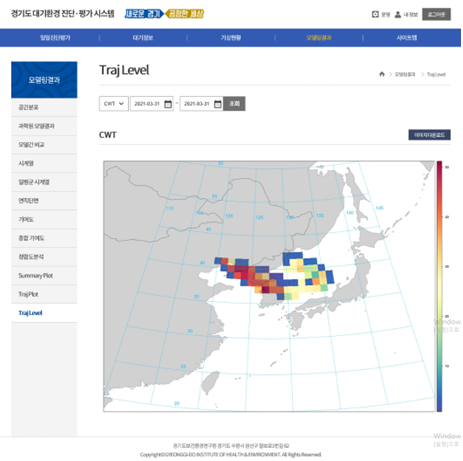This screenshot has height=461, width=463.
Task: Open the end date calendar picker icon
Action: click(x=217, y=104)
